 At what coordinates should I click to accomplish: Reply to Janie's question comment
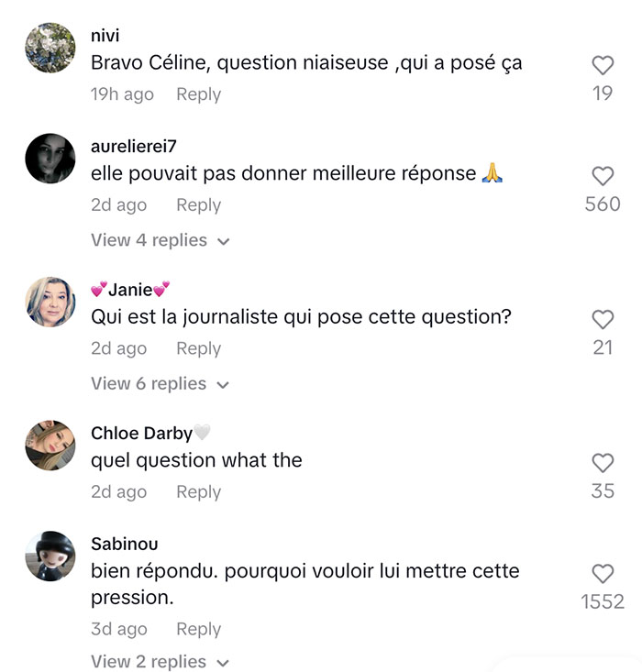click(x=198, y=349)
